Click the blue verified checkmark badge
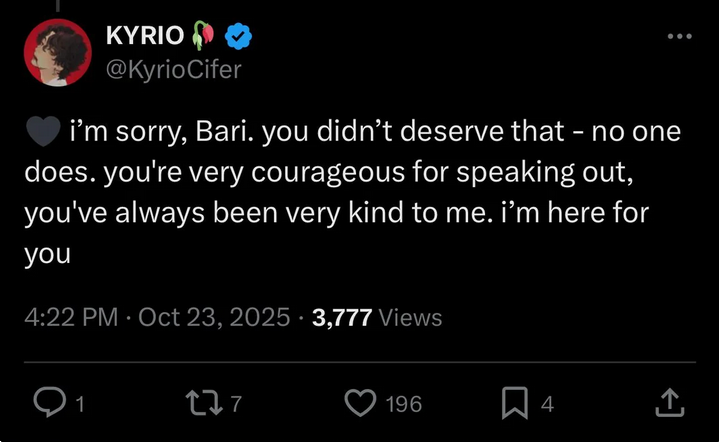 [x=238, y=36]
